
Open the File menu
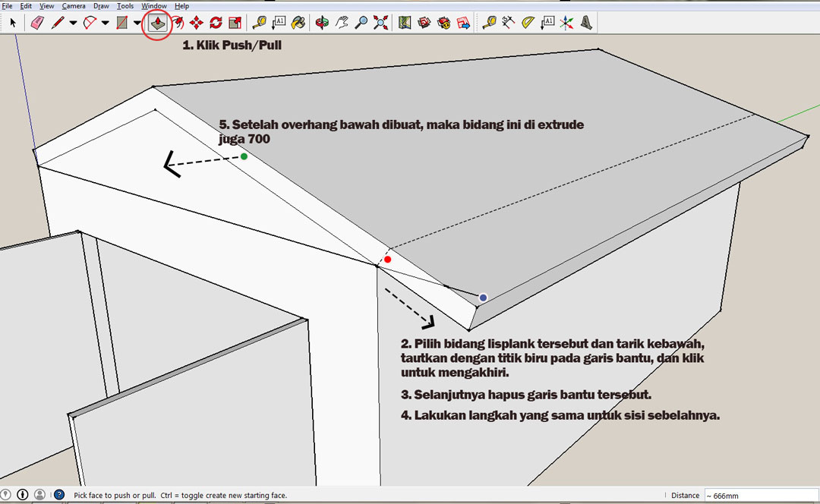click(7, 6)
